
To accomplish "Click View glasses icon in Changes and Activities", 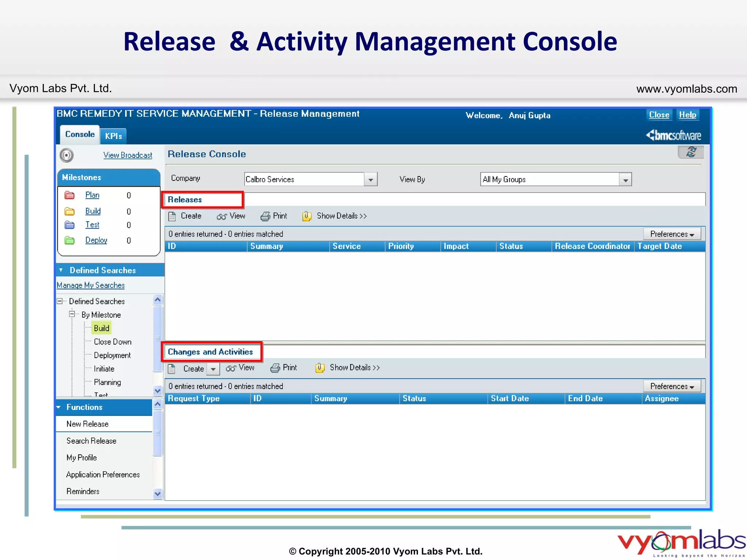I will pos(231,368).
